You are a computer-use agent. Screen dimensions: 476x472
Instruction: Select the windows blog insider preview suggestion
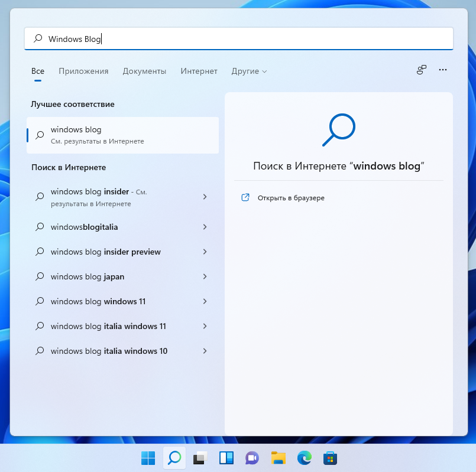click(122, 252)
